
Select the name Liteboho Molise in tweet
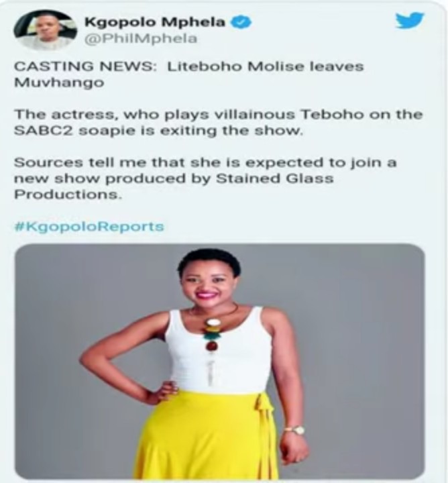237,66
